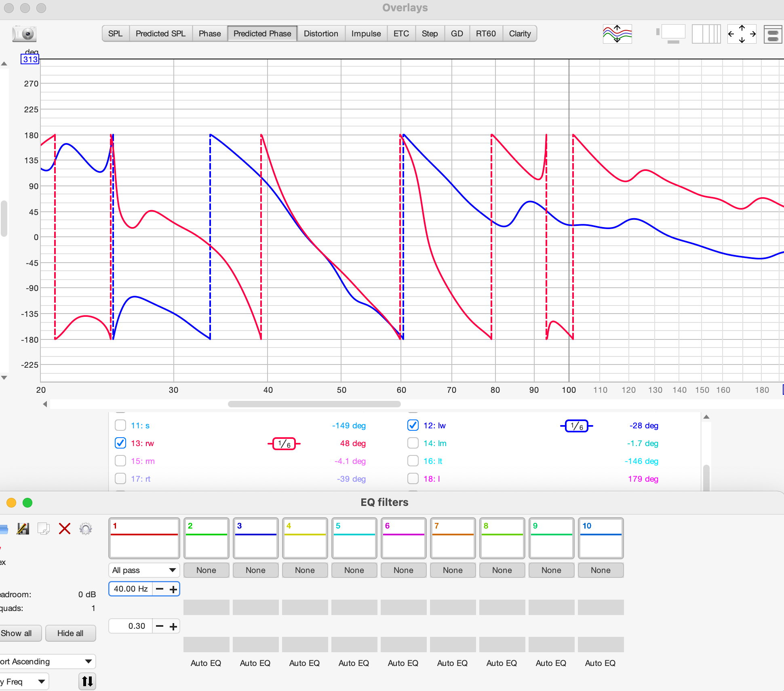Open the separate traces icon

pos(617,34)
